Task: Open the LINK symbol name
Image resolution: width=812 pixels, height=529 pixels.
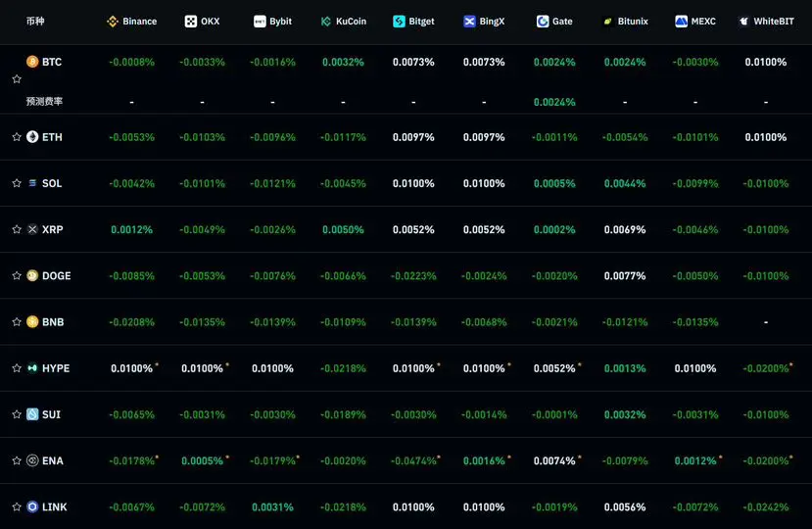Action: pyautogui.click(x=55, y=506)
